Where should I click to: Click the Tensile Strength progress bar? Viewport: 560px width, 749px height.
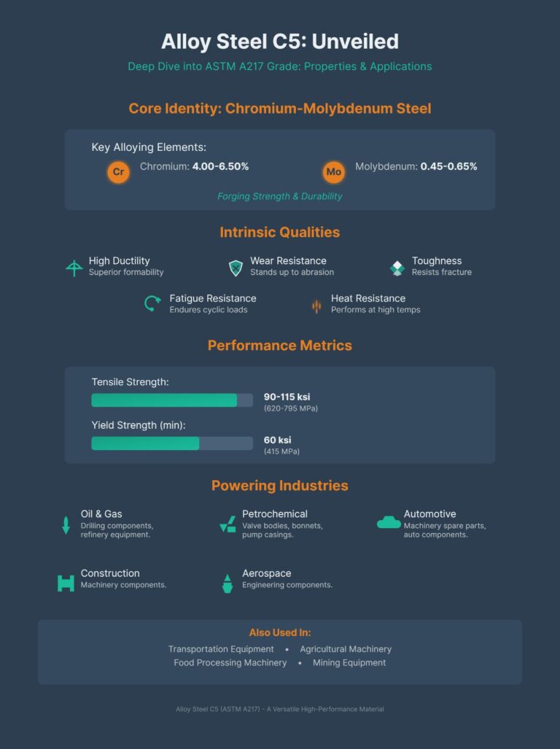tap(171, 400)
